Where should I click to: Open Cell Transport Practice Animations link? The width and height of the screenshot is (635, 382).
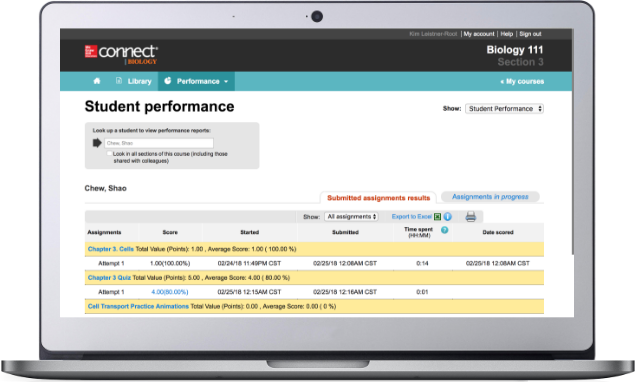tap(138, 307)
